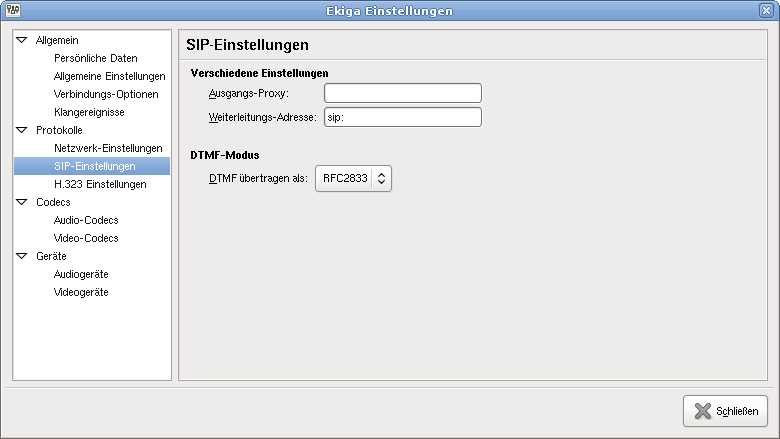This screenshot has height=439, width=780.
Task: Show Audio-Codecs settings
Action: coord(86,220)
